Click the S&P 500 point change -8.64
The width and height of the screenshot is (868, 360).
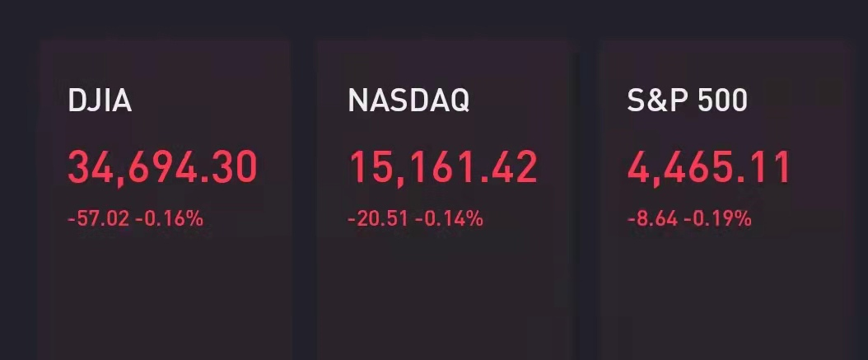point(652,219)
